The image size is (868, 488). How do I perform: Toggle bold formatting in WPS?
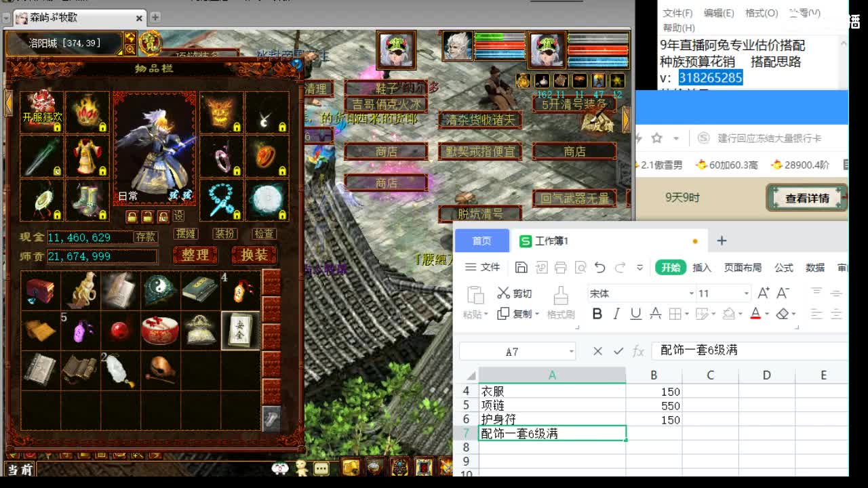[597, 314]
